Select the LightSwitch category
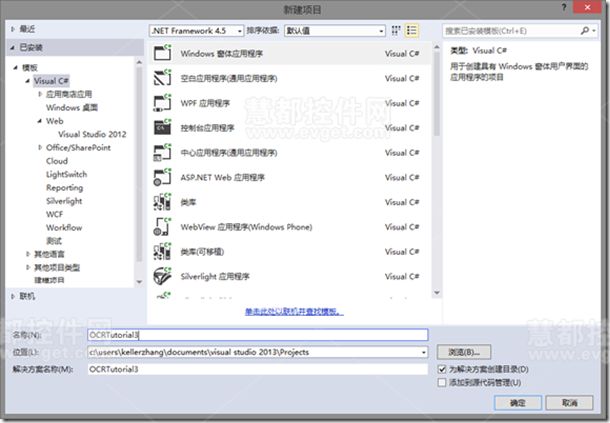This screenshot has height=423, width=610. pyautogui.click(x=67, y=174)
